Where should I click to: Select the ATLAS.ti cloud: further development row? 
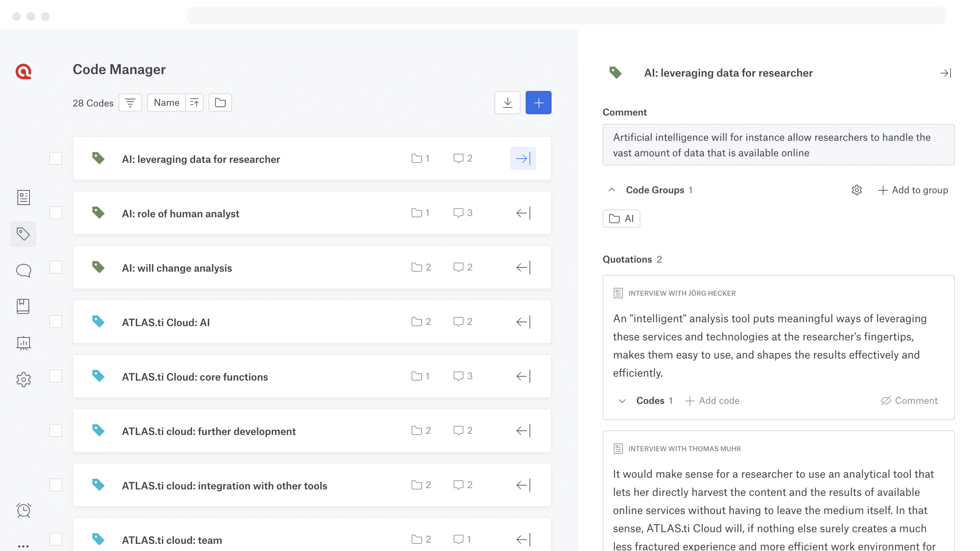point(208,431)
